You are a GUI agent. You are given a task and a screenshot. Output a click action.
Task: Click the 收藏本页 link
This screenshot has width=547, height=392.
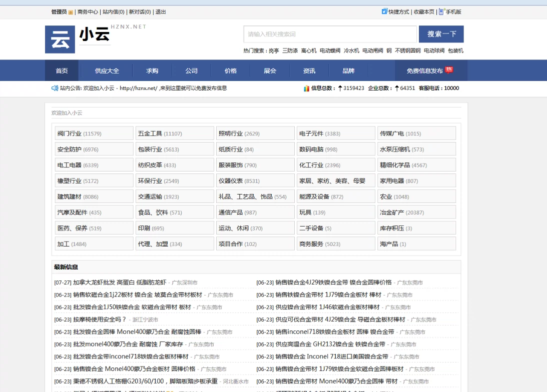[424, 12]
